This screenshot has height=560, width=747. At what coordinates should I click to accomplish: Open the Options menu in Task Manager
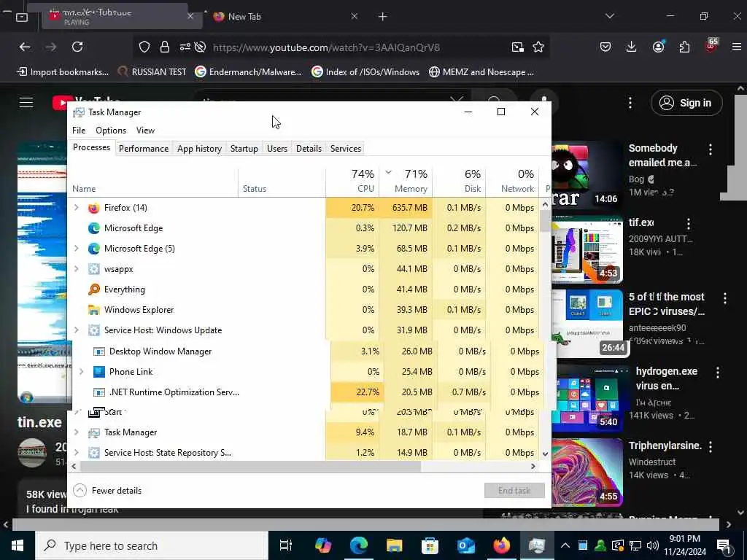click(x=111, y=131)
